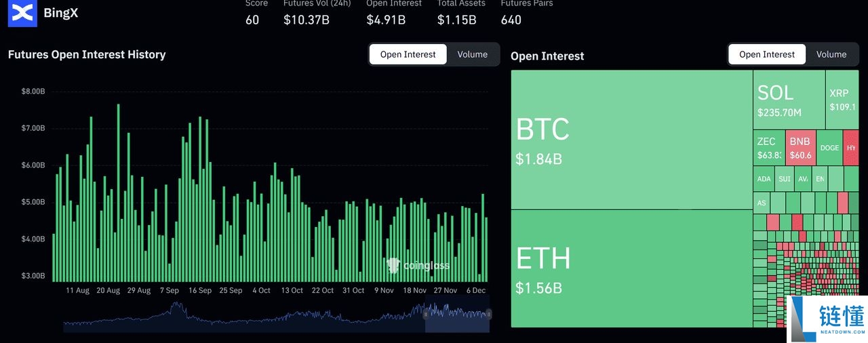This screenshot has width=868, height=343.
Task: Click the BingX exchange name
Action: [60, 12]
